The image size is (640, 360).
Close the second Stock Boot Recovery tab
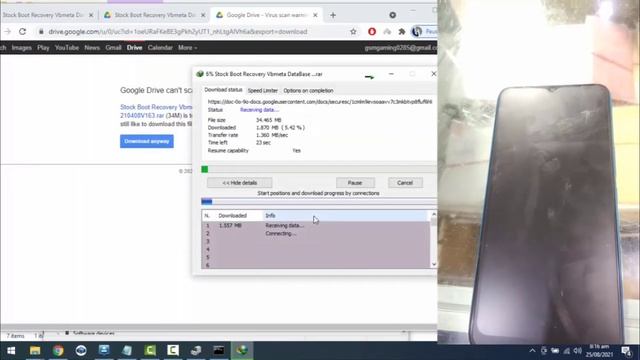click(203, 15)
